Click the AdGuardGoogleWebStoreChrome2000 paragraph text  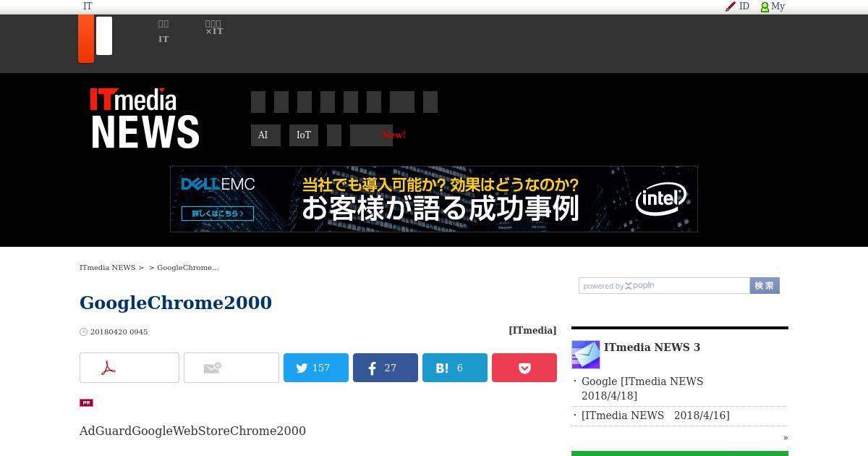[x=192, y=431]
